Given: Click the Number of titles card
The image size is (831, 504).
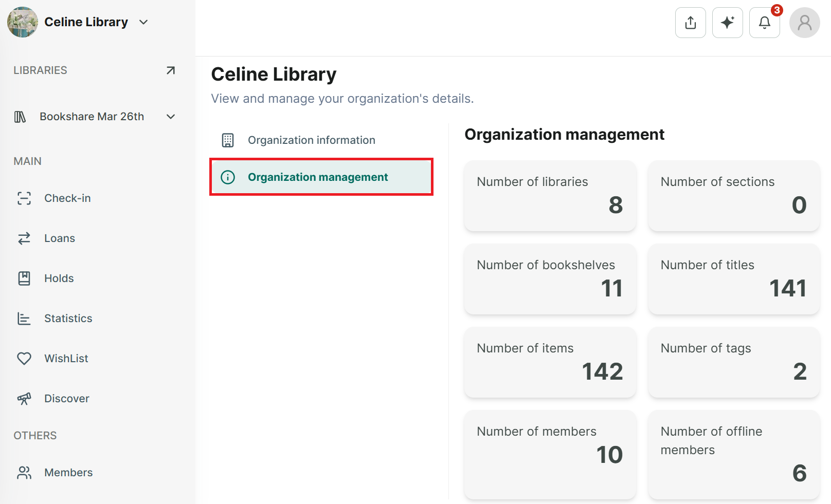Looking at the screenshot, I should coord(734,279).
